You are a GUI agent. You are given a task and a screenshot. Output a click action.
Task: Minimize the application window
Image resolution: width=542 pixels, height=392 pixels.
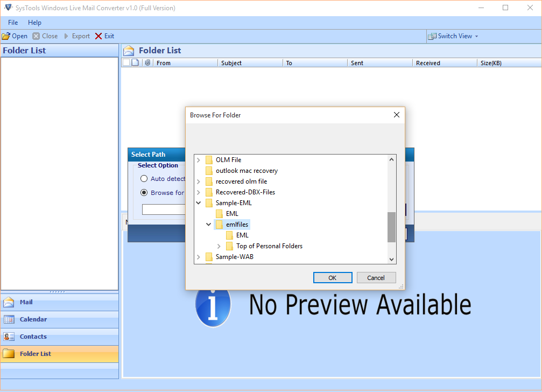tap(481, 8)
